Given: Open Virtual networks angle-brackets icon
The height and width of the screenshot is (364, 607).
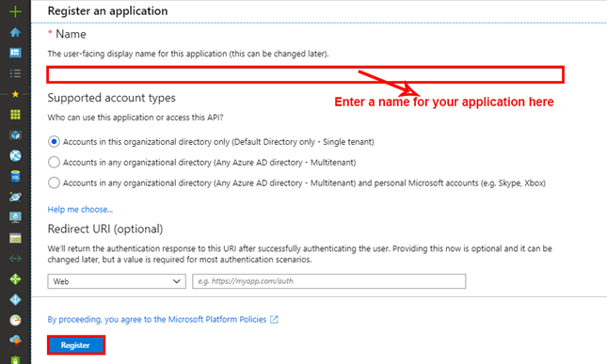Looking at the screenshot, I should click(15, 259).
